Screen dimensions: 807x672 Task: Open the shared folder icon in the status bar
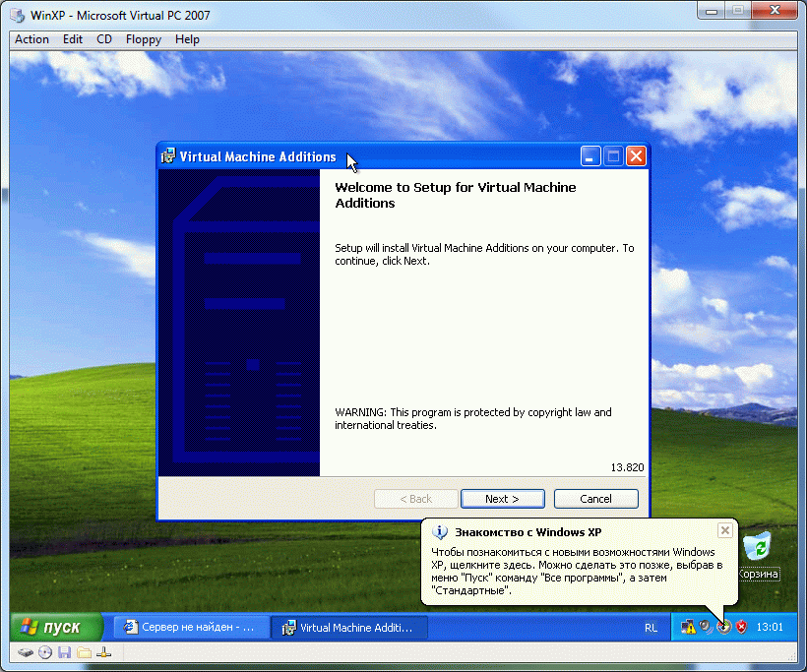tap(83, 652)
